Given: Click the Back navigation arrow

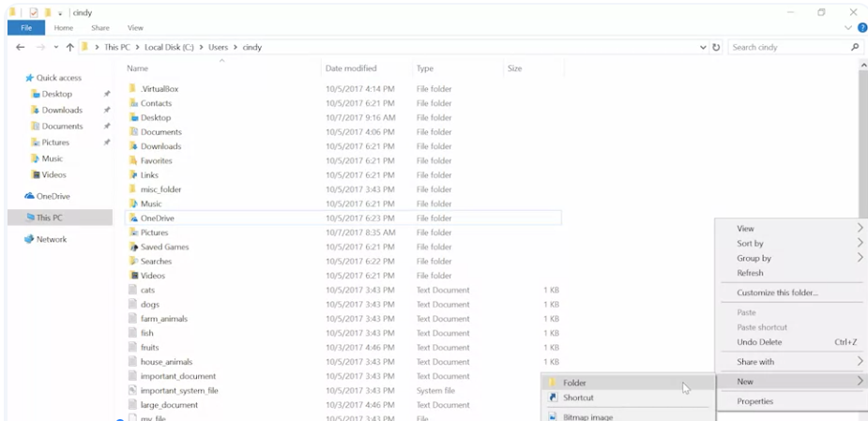Looking at the screenshot, I should coord(20,47).
